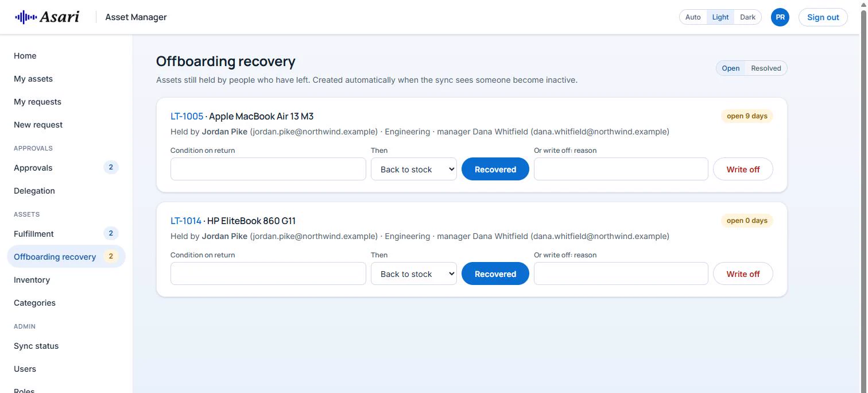868x393 pixels.
Task: Mark LT-1014 EliteBook as Recovered
Action: tap(495, 274)
